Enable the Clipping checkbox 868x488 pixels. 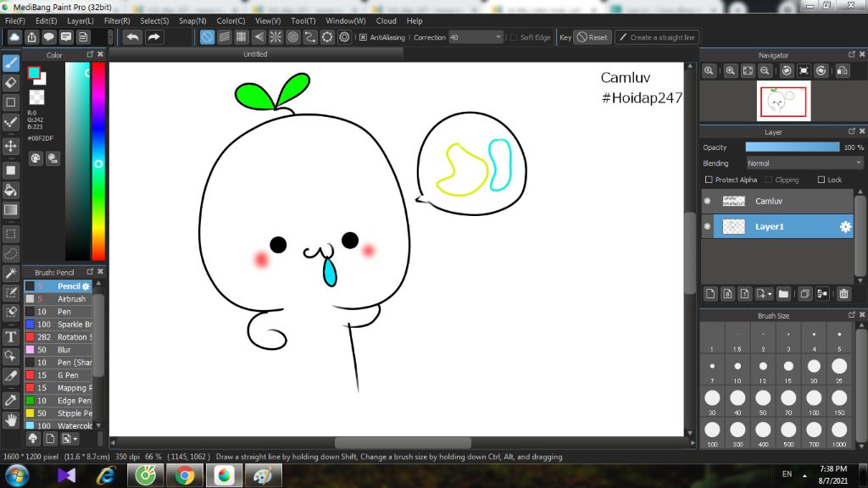coord(768,180)
